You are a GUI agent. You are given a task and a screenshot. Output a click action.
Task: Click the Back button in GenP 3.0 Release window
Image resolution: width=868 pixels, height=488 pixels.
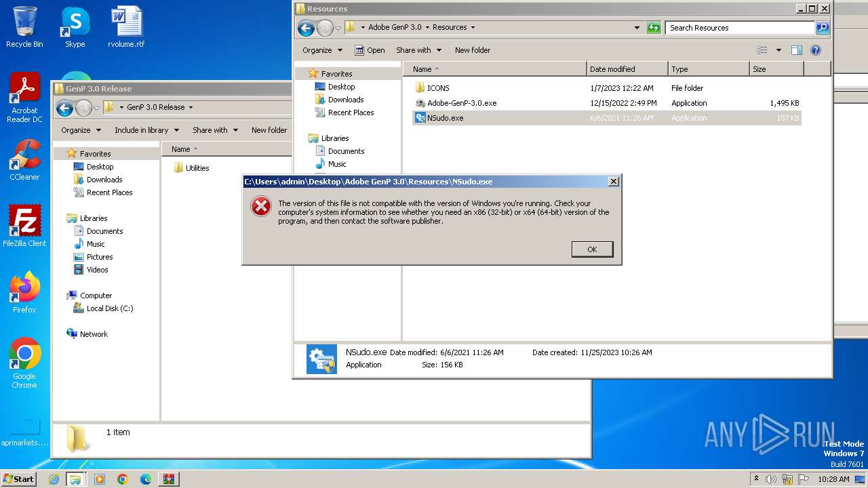click(64, 108)
